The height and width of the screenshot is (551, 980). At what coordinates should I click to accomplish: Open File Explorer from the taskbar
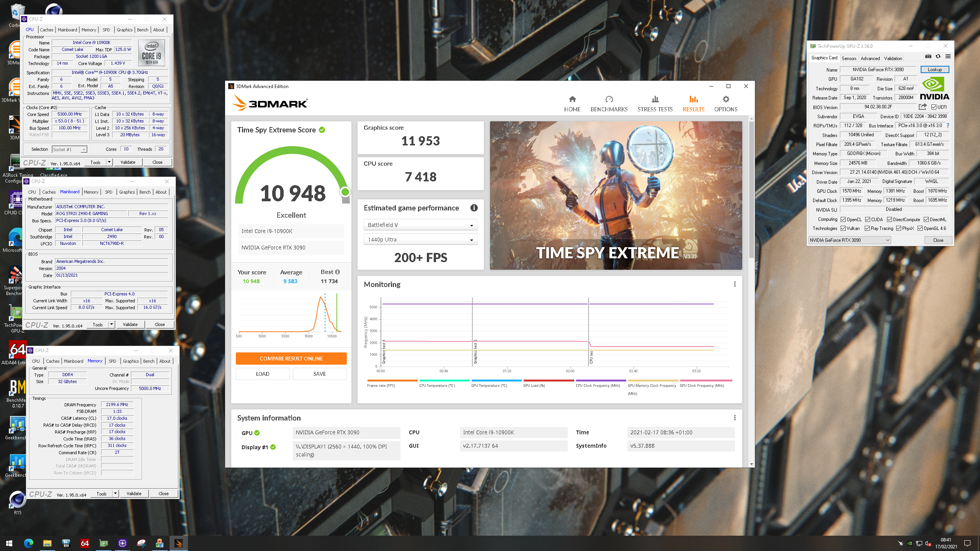coord(47,543)
